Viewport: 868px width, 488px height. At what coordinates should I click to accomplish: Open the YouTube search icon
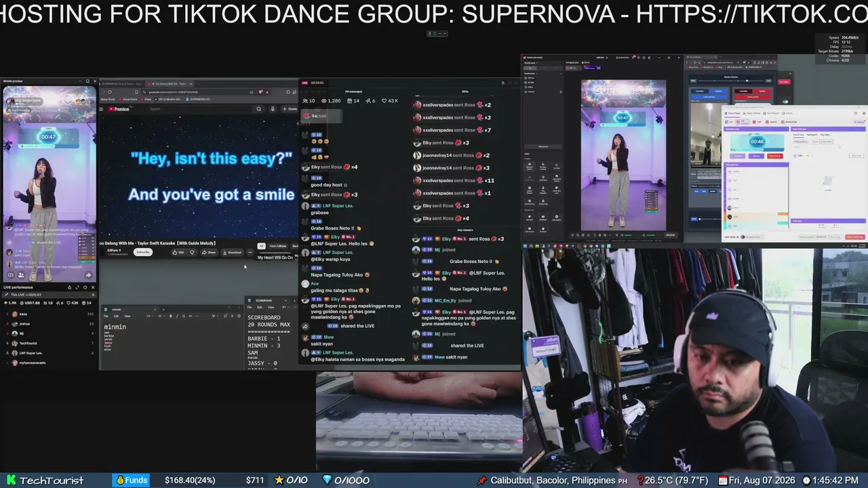click(258, 109)
